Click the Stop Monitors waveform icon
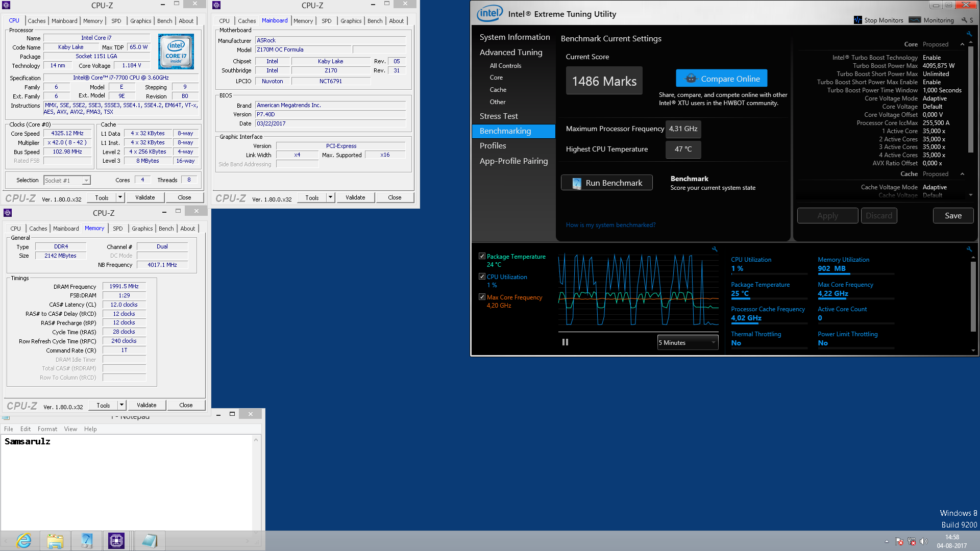The width and height of the screenshot is (980, 551). [857, 20]
